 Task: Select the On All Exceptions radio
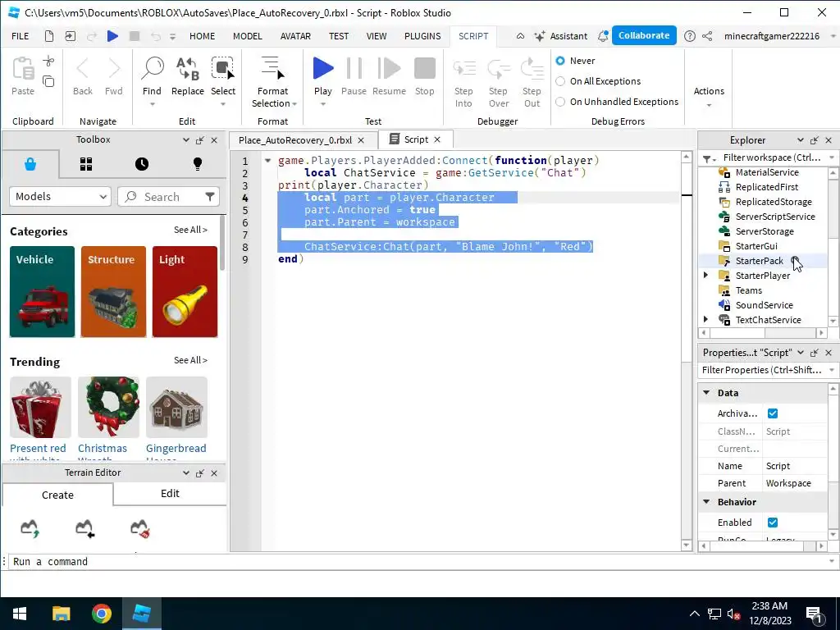tap(560, 81)
